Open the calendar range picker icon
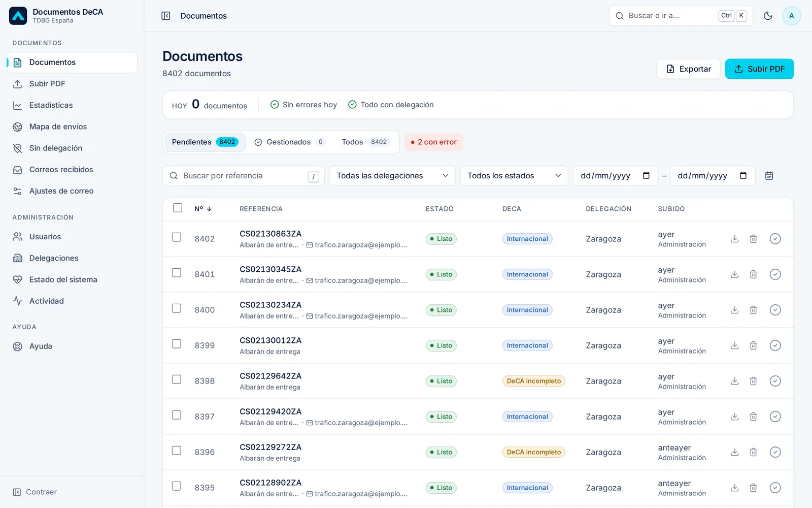Viewport: 812px width, 508px height. [x=769, y=176]
